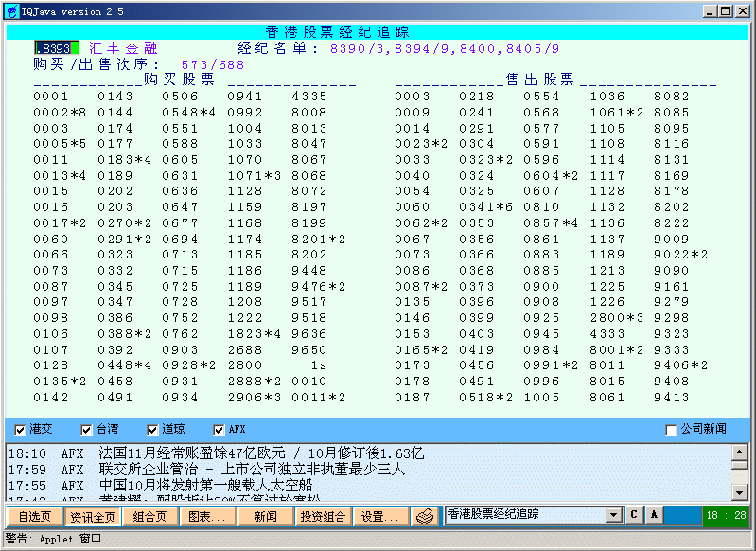Click sold stock code 8001*2
The image size is (756, 551).
(x=617, y=349)
